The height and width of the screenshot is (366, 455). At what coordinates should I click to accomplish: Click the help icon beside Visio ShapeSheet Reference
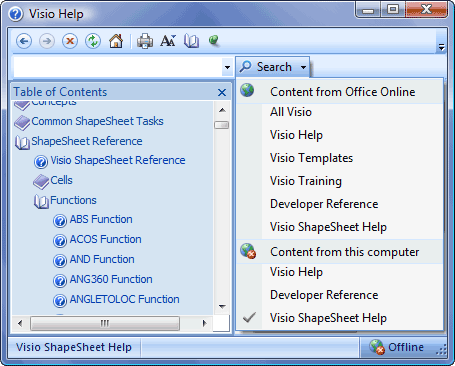point(41,162)
